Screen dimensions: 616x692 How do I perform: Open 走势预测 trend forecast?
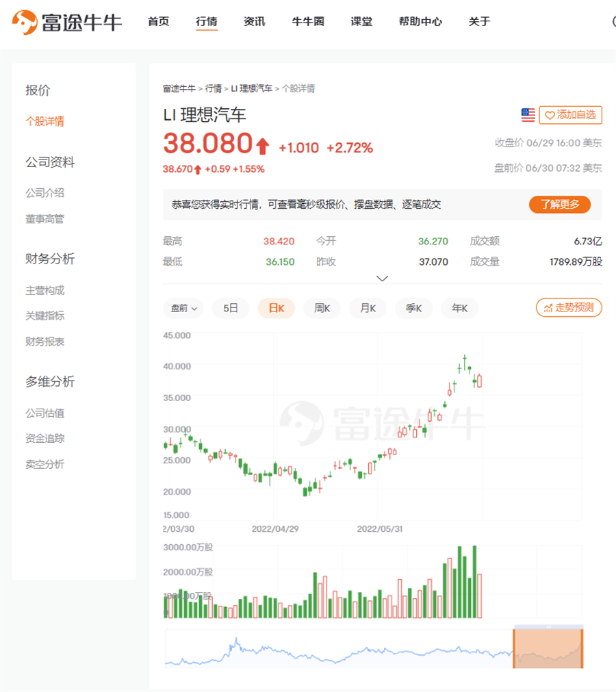[569, 307]
